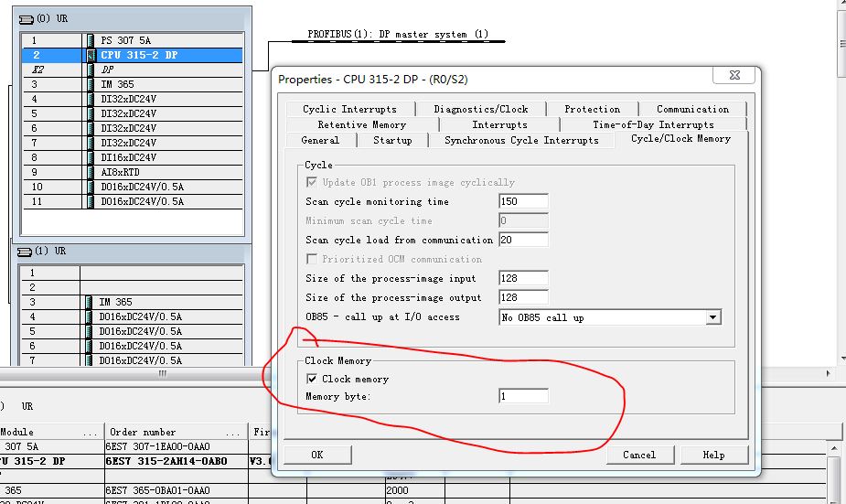Screen dimensions: 846x504
Task: Click the module icon in rack 1 slot 6
Action: point(89,346)
